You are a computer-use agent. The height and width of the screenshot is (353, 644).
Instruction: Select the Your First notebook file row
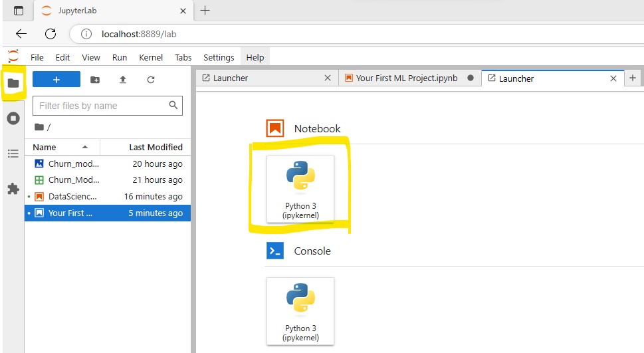(108, 213)
